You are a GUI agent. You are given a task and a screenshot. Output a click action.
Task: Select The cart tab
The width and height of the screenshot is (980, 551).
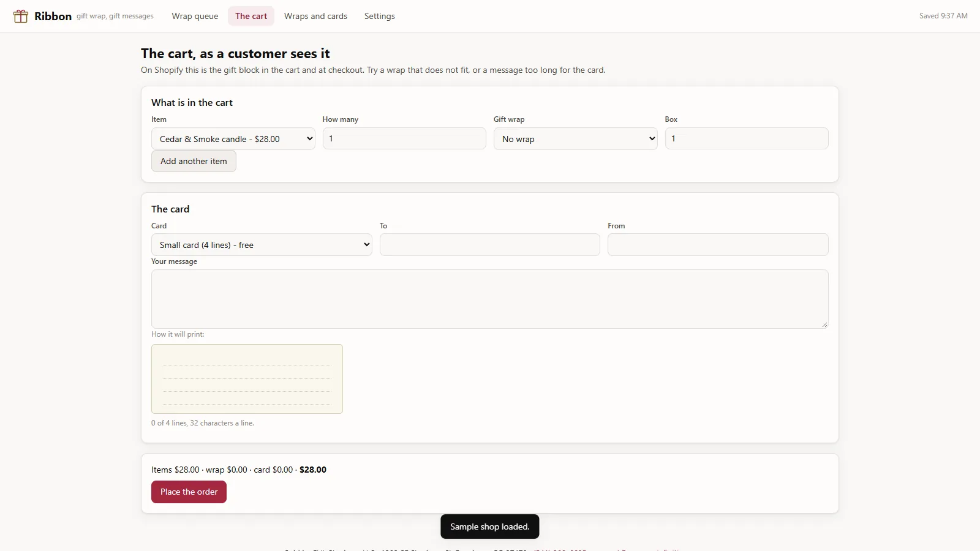tap(251, 16)
